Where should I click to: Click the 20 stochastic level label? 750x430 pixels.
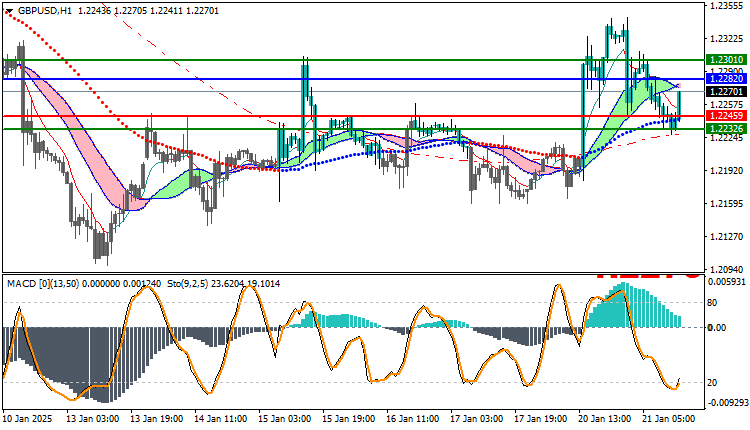tap(712, 382)
